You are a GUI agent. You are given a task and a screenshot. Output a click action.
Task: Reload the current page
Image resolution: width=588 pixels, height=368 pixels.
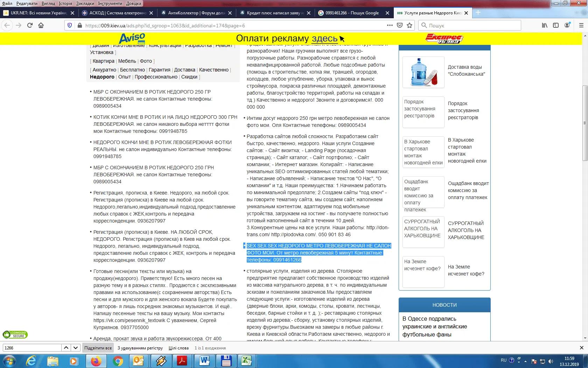point(30,25)
